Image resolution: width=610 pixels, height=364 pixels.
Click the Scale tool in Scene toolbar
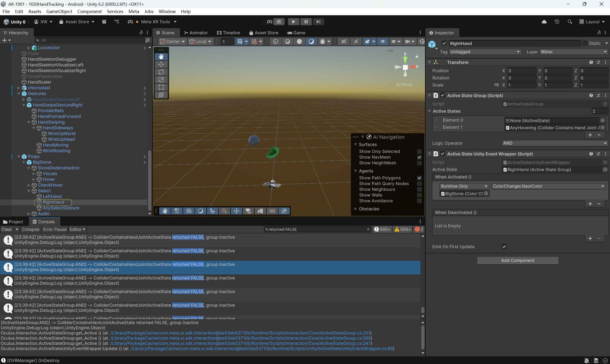(x=161, y=80)
